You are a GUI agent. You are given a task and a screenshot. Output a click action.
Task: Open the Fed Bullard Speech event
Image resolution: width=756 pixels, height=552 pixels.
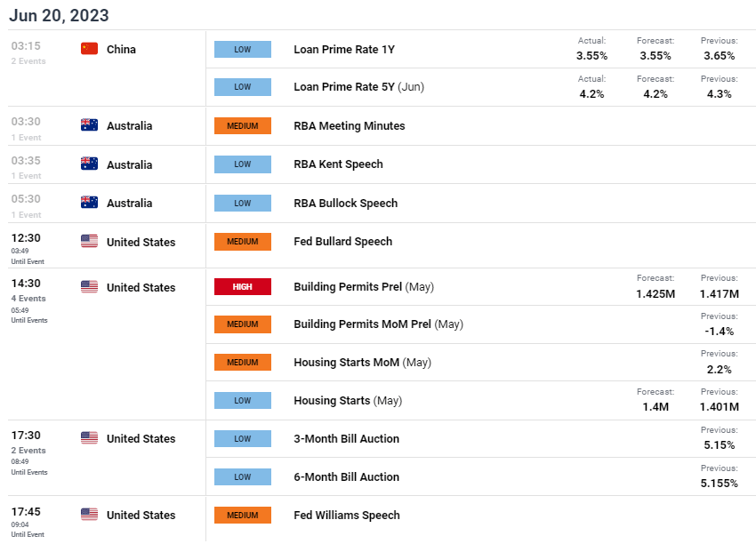(x=342, y=242)
